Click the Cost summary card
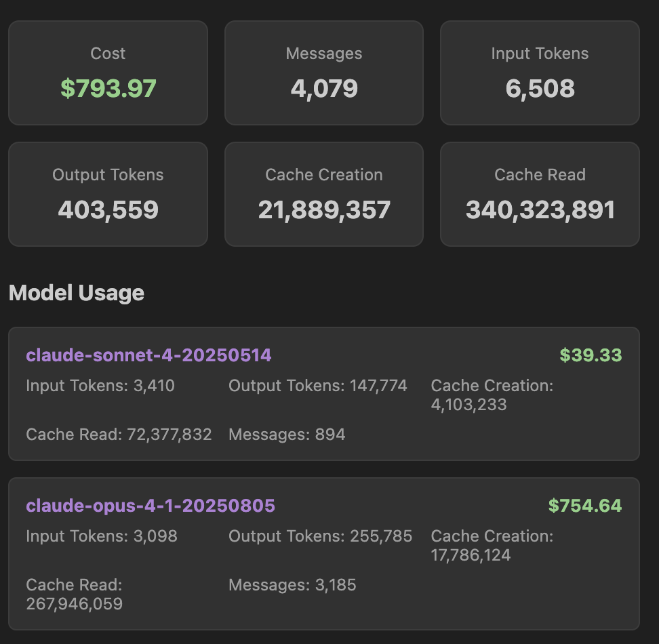The image size is (659, 644). click(108, 73)
